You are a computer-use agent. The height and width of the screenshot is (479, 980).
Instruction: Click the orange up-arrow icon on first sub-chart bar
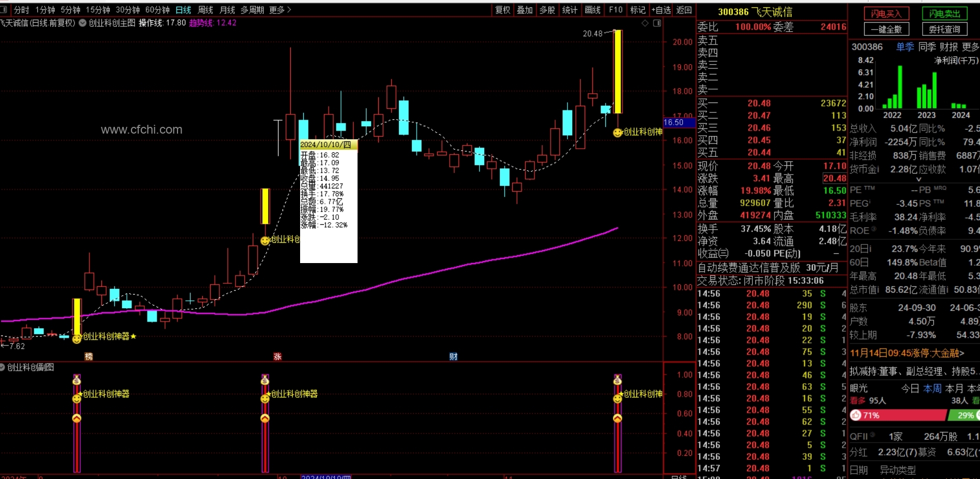click(x=77, y=418)
